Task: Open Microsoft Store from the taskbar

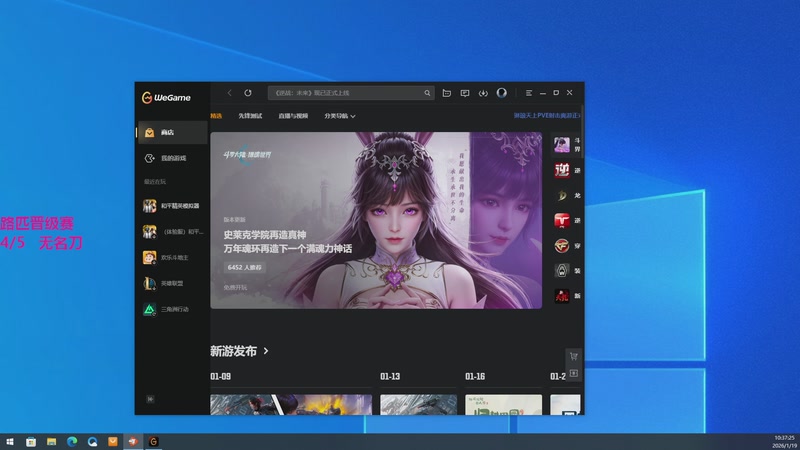Action: click(31, 442)
